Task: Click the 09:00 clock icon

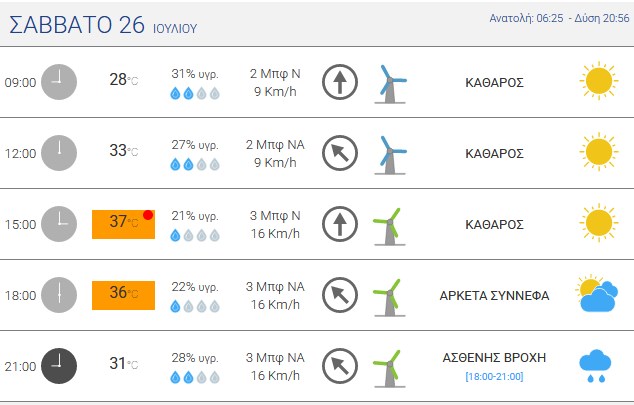Action: [59, 82]
